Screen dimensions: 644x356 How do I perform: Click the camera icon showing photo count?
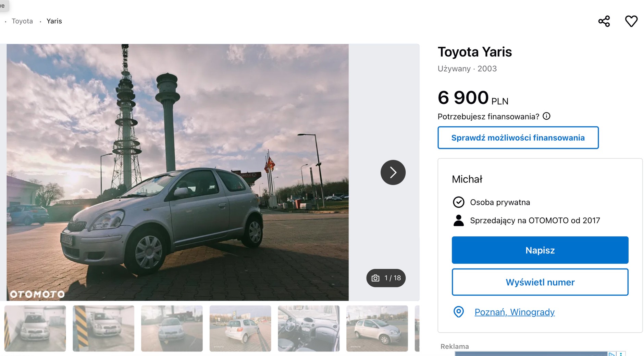(x=375, y=278)
